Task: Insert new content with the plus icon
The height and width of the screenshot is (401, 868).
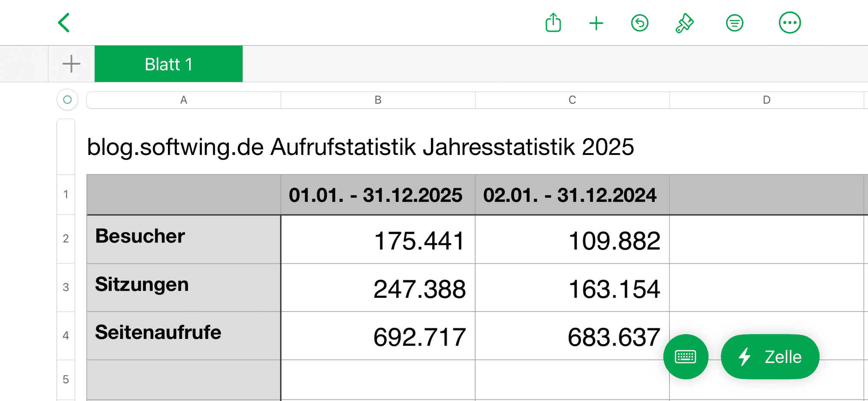Action: (596, 23)
